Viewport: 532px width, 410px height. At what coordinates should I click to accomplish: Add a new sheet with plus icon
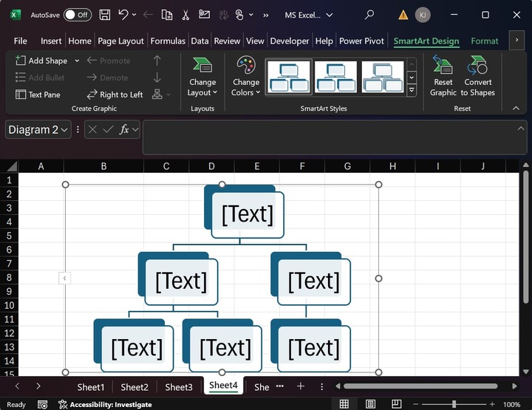tap(301, 386)
